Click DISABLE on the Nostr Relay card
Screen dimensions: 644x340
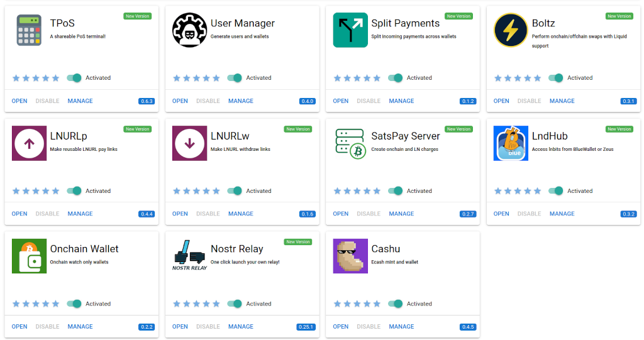tap(208, 327)
